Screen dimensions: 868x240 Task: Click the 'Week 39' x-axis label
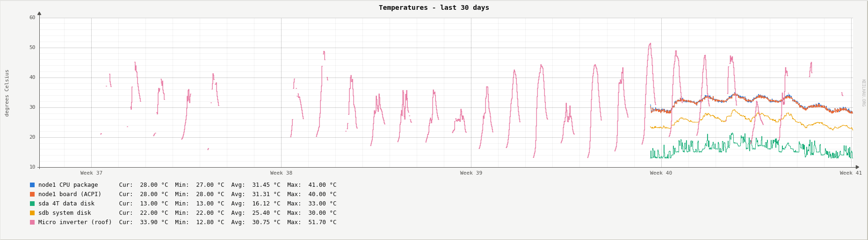point(471,173)
